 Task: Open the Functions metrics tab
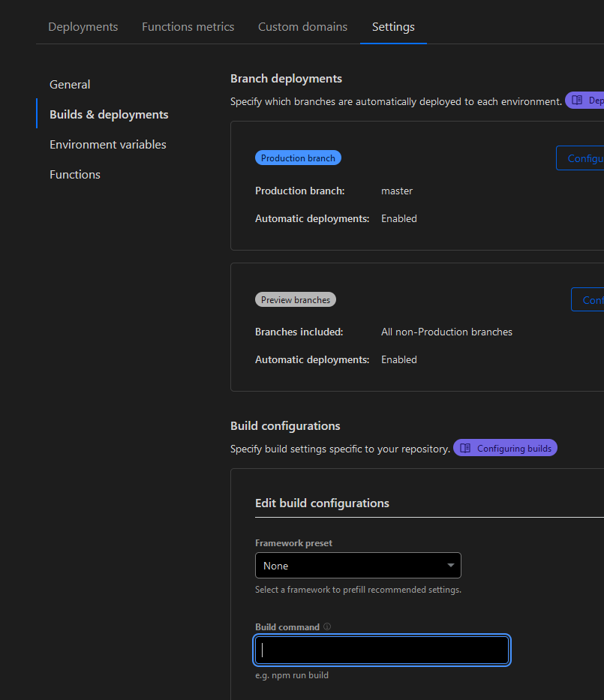[188, 27]
